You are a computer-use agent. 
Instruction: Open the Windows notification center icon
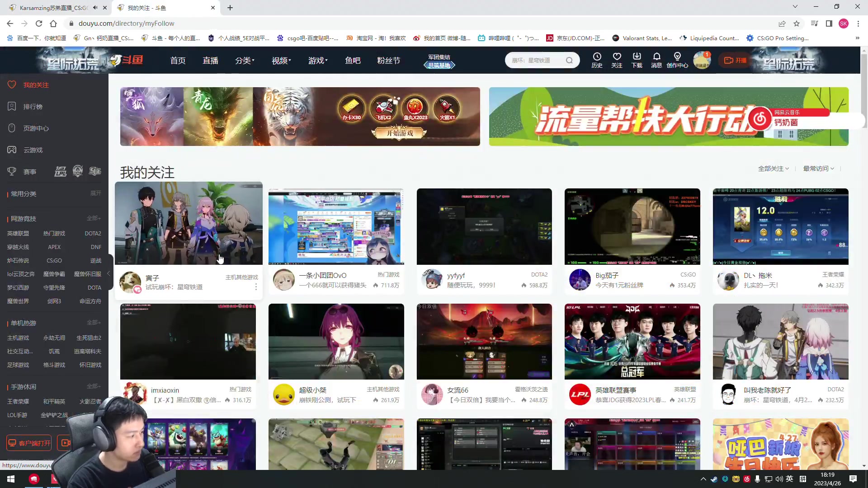(853, 479)
